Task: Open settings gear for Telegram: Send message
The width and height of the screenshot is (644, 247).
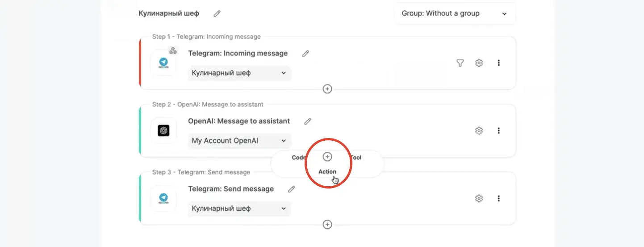Action: [479, 198]
